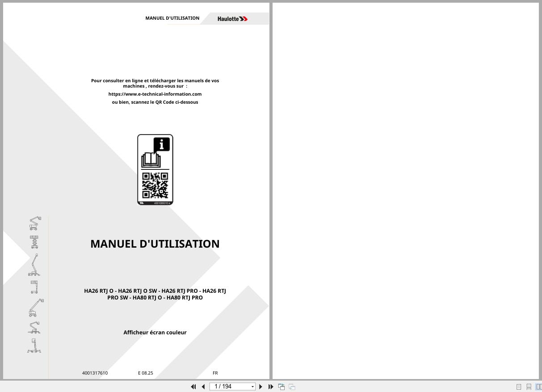
Task: Click the QR code on the cover
Action: click(155, 185)
